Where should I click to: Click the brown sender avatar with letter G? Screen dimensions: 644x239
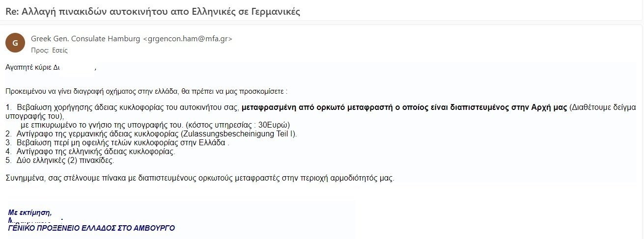coord(15,42)
